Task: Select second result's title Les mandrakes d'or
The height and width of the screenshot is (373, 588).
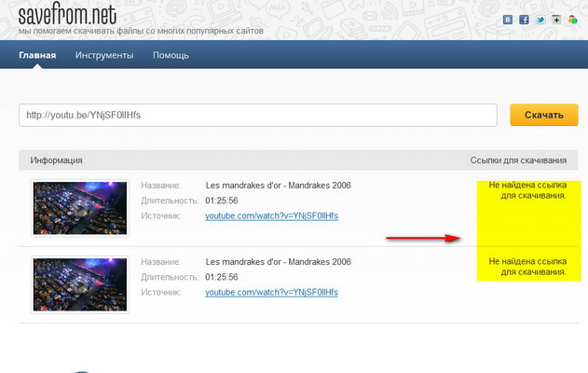Action: [279, 261]
